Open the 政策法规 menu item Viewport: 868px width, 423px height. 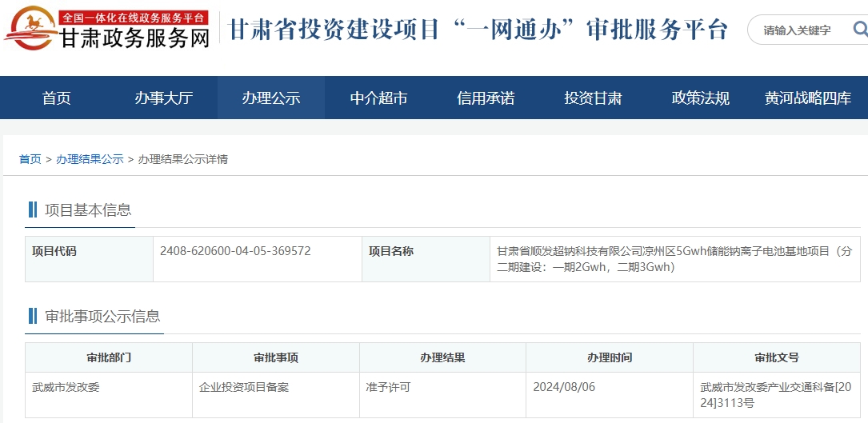pyautogui.click(x=700, y=98)
